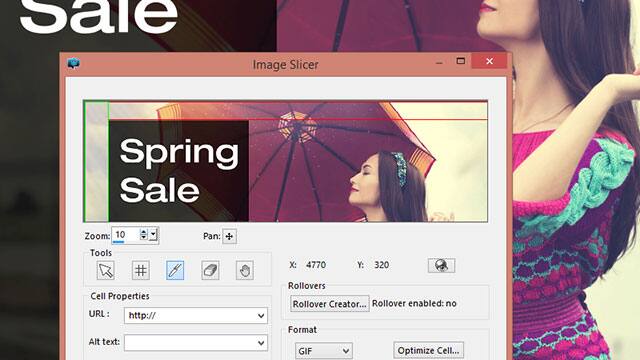Choose the Slice knife tool
The image size is (640, 360).
tap(175, 270)
